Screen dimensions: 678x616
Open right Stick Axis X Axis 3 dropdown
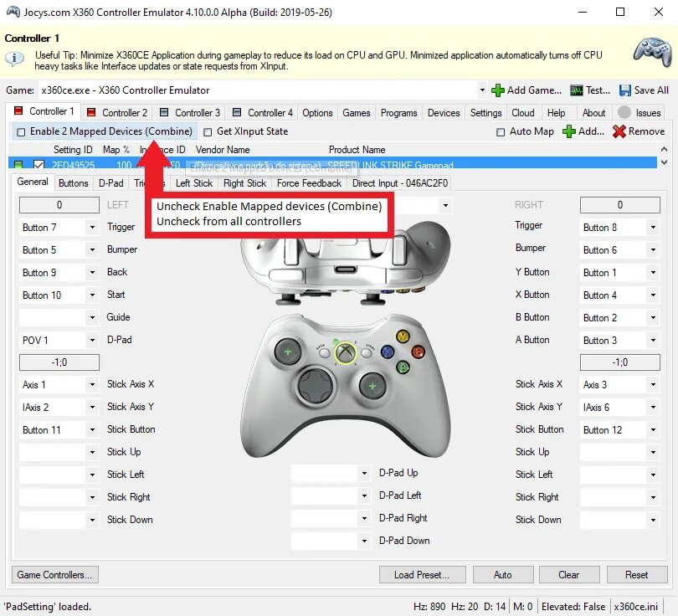click(653, 384)
